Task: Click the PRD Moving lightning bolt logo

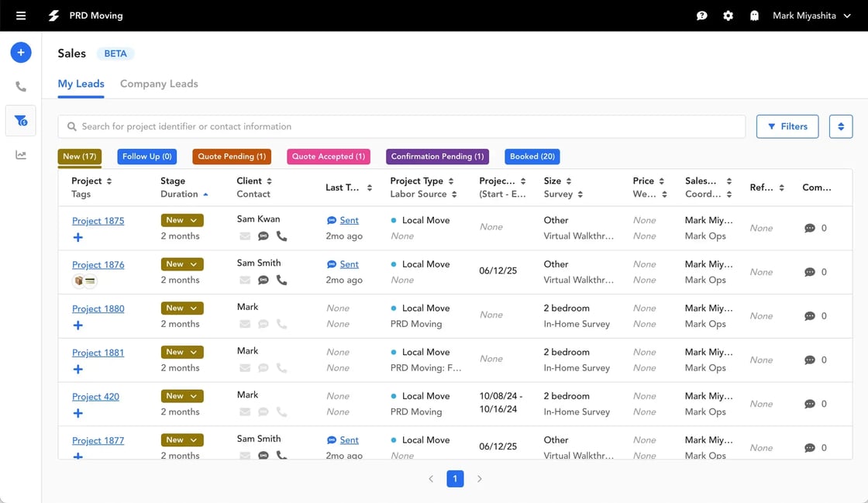Action: [53, 15]
